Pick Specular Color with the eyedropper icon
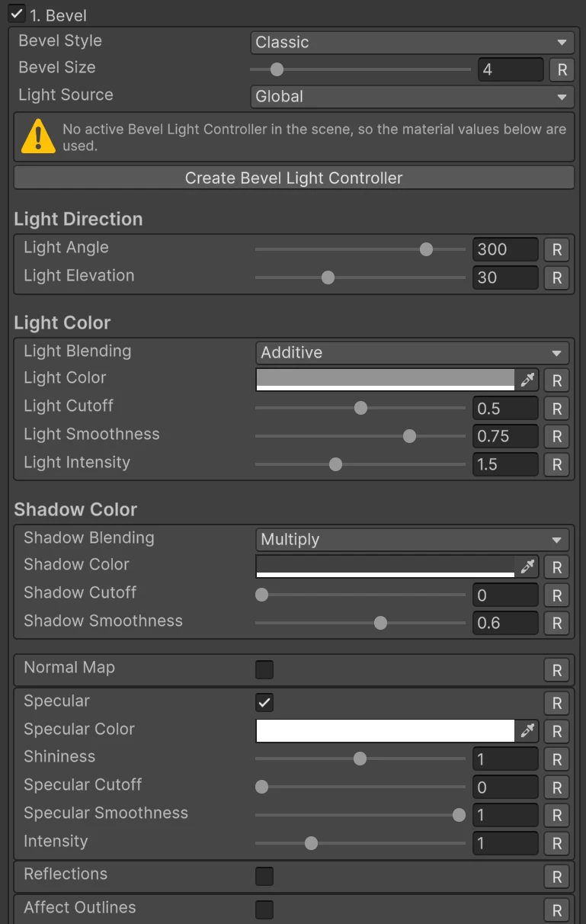 tap(527, 731)
